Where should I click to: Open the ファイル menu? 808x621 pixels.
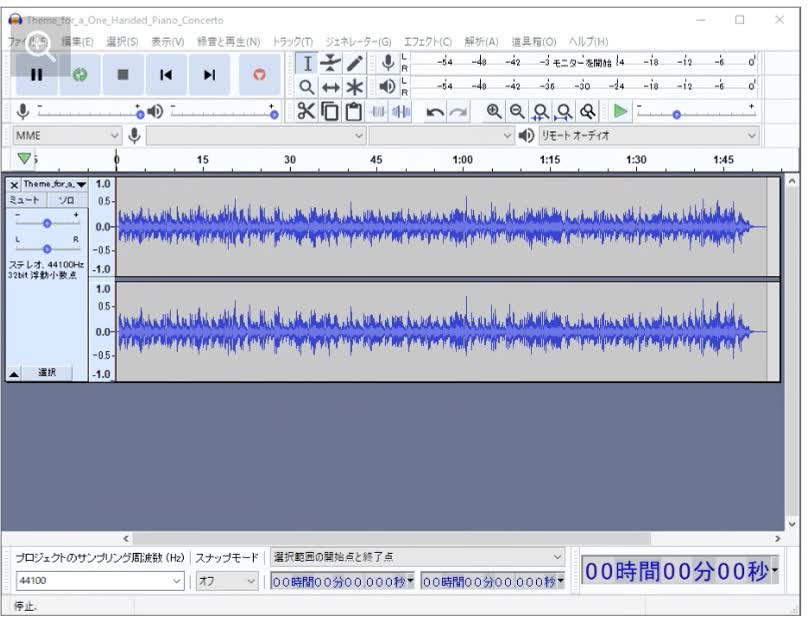tap(27, 41)
